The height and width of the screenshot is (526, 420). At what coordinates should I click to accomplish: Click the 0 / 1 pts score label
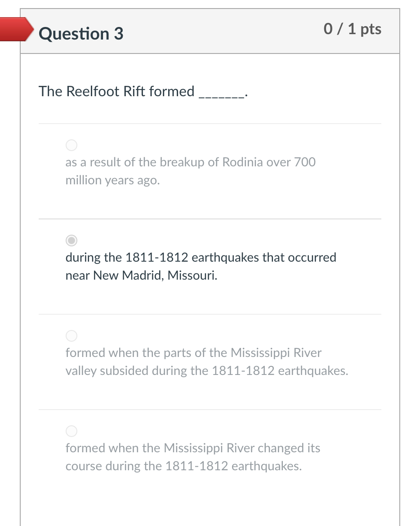353,29
